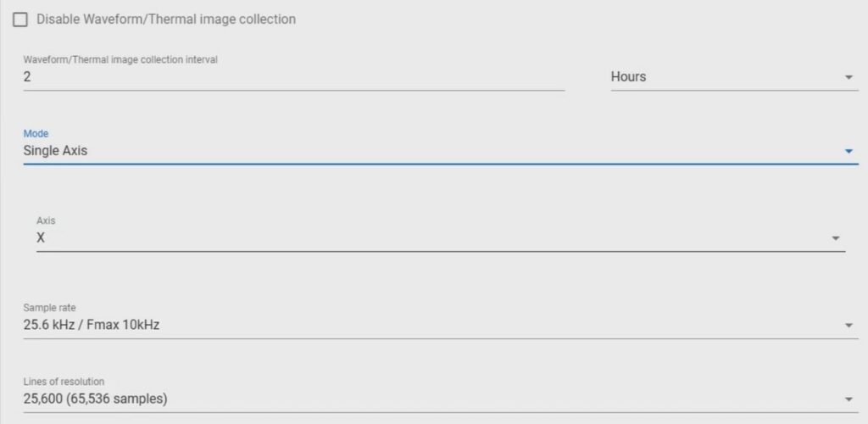Expand the Sample rate dropdown arrow
This screenshot has width=868, height=424.
[849, 326]
